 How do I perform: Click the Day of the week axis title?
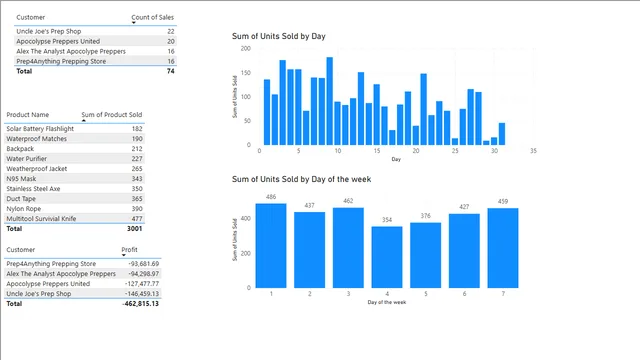(x=387, y=302)
